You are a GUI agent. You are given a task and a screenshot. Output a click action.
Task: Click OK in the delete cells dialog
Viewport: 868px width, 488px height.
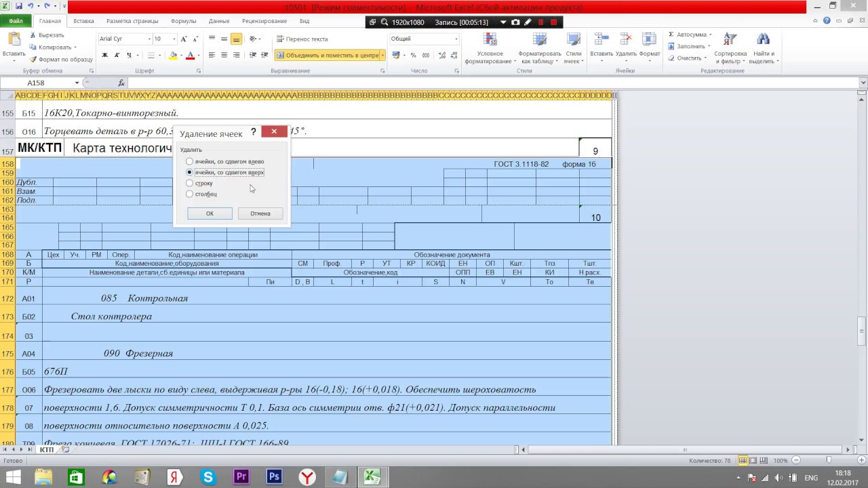[x=210, y=213]
